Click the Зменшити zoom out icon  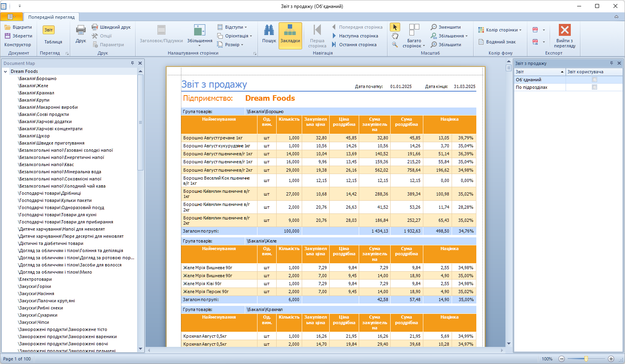click(x=434, y=27)
